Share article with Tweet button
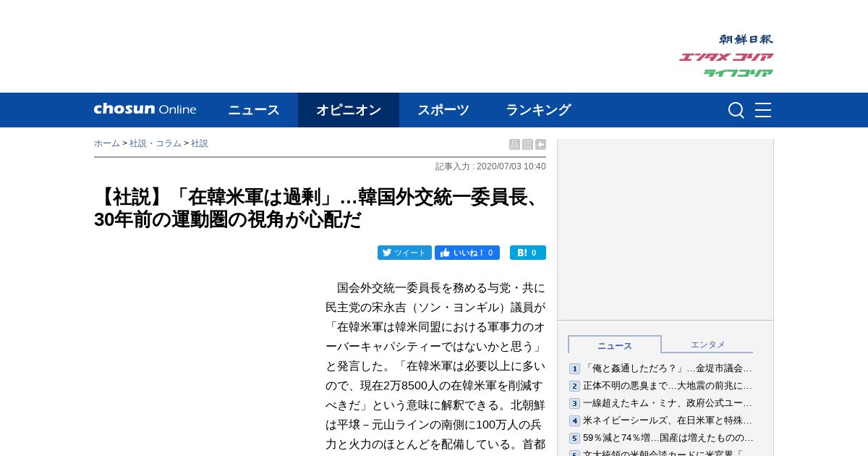Screen dimensions: 868x456 (404, 253)
